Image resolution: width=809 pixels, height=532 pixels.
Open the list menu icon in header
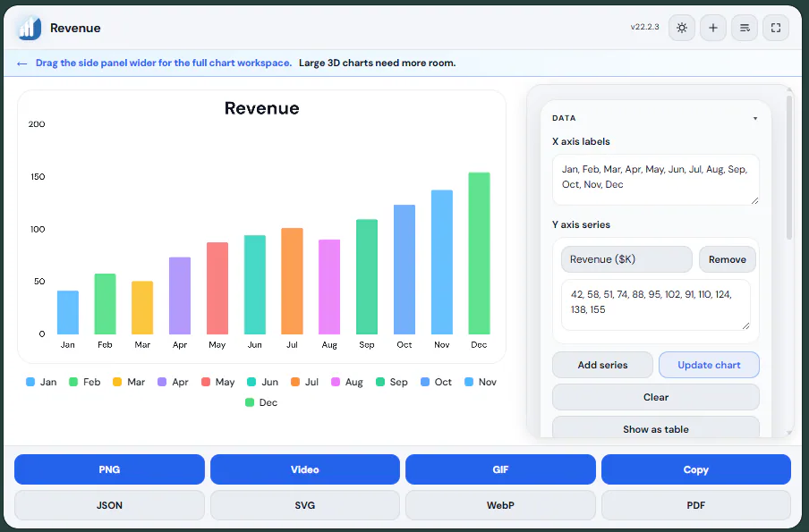tap(745, 28)
